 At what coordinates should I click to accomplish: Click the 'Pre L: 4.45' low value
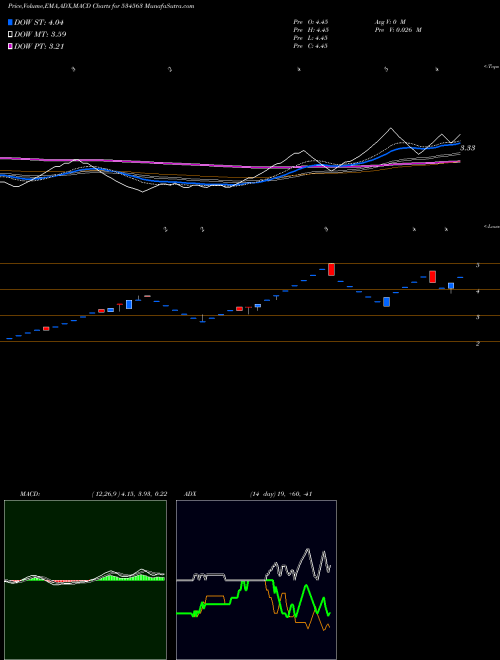pyautogui.click(x=311, y=38)
